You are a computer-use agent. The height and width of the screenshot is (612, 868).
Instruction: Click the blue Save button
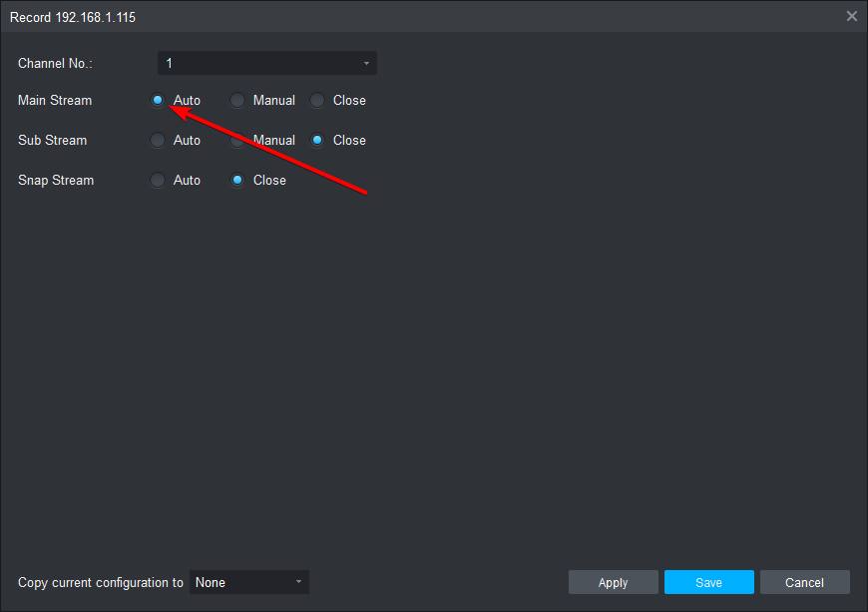708,582
